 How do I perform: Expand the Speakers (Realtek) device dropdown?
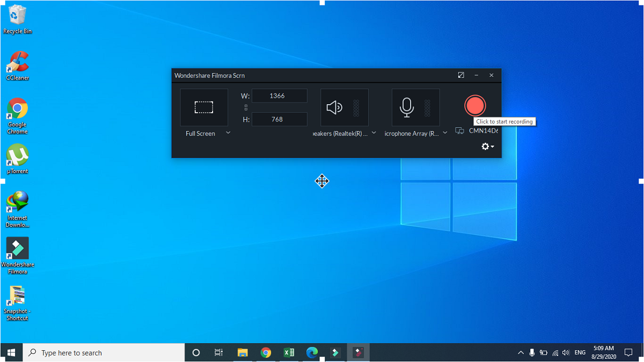(374, 133)
